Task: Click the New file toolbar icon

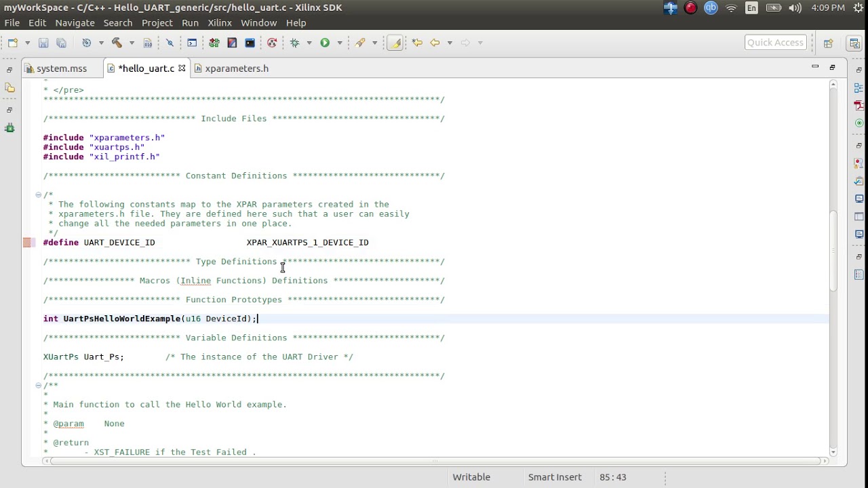Action: tap(13, 43)
